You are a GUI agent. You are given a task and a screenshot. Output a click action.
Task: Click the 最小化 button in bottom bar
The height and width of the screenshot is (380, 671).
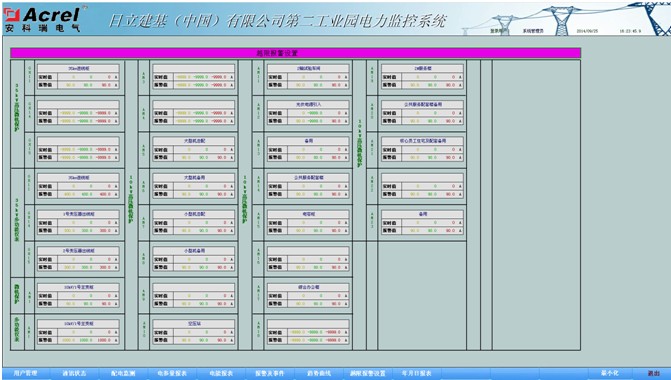(x=609, y=374)
